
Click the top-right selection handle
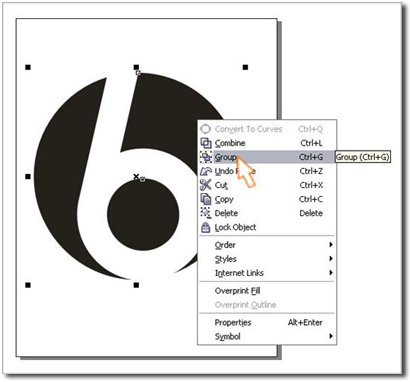[245, 67]
